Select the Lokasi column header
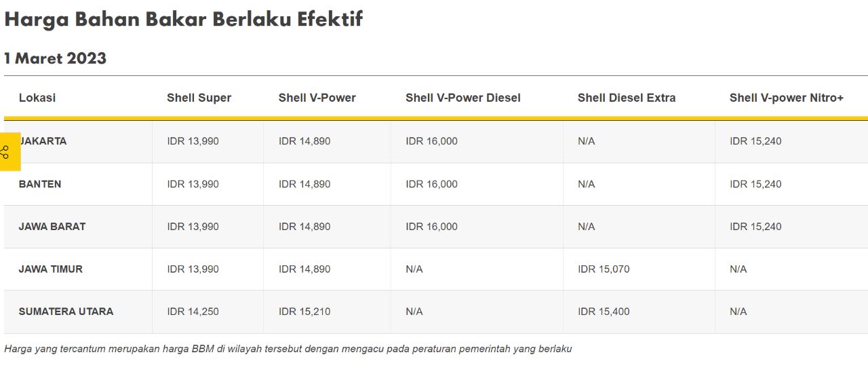The height and width of the screenshot is (376, 868). click(x=37, y=98)
